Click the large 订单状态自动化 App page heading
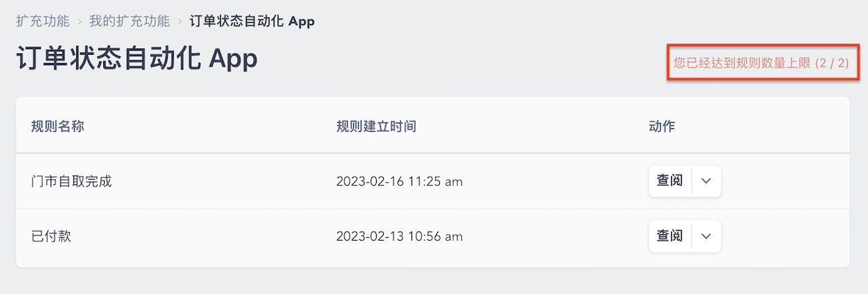The width and height of the screenshot is (868, 294). tap(136, 59)
